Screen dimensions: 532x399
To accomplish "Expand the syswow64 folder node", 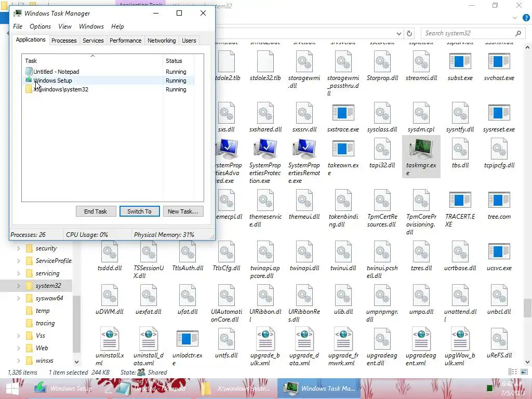I will (19, 298).
